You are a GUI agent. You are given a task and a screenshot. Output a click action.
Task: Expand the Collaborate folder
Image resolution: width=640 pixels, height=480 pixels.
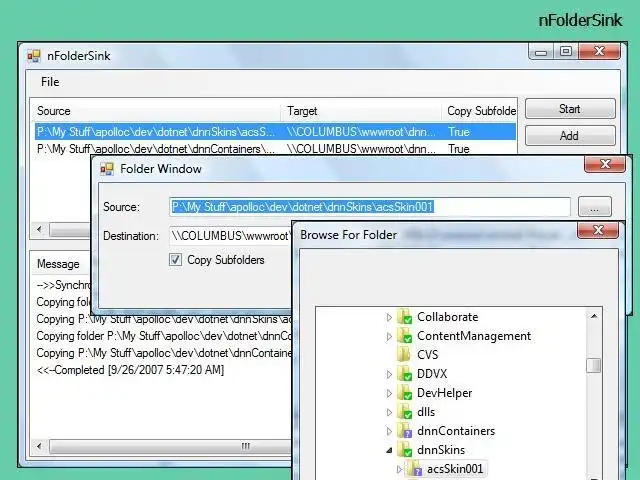(x=389, y=317)
